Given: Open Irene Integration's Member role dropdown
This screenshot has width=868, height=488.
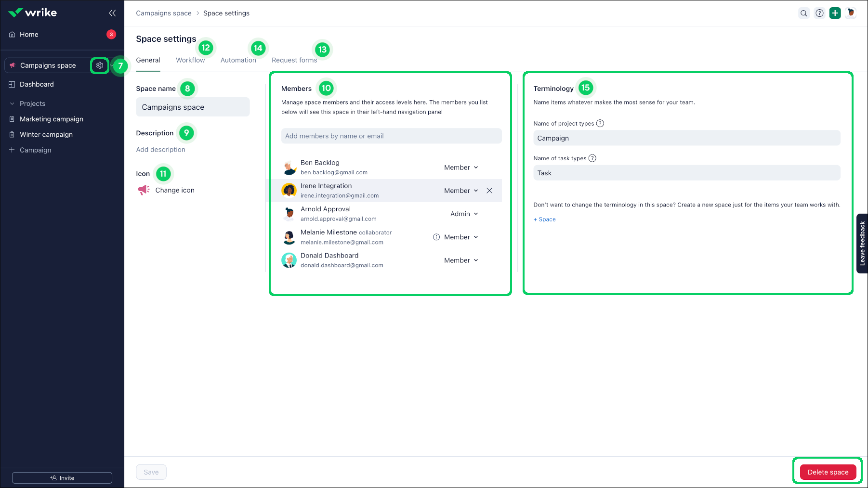Looking at the screenshot, I should tap(461, 191).
